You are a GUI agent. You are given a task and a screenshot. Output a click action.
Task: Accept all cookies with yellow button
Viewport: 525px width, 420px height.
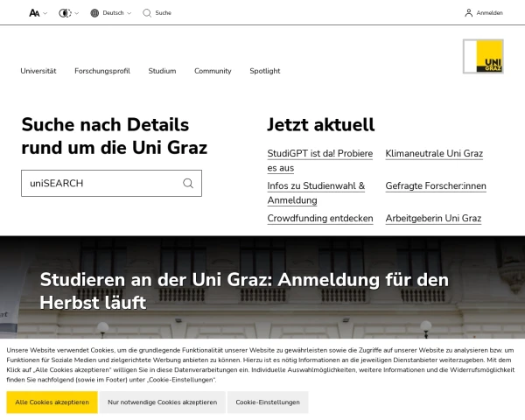click(52, 402)
